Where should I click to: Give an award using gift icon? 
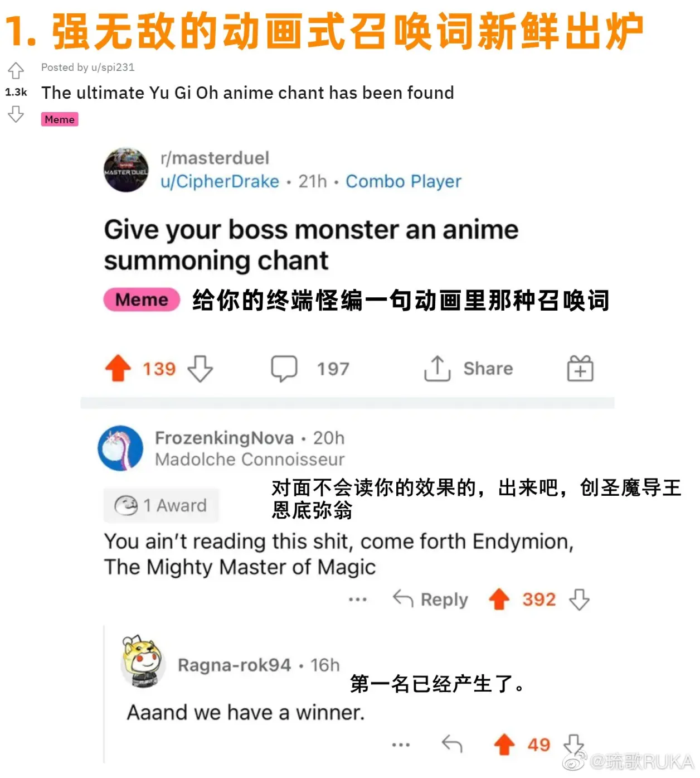pos(580,369)
